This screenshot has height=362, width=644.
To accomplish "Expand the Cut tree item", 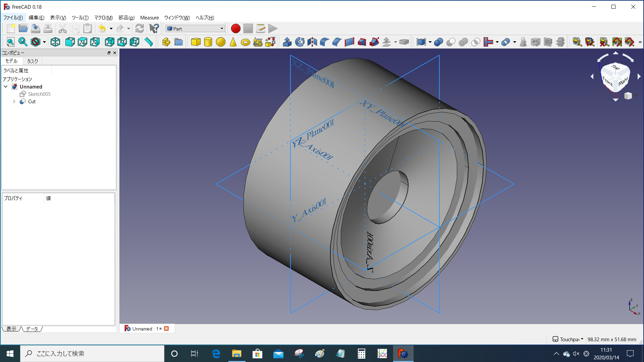I will point(14,101).
